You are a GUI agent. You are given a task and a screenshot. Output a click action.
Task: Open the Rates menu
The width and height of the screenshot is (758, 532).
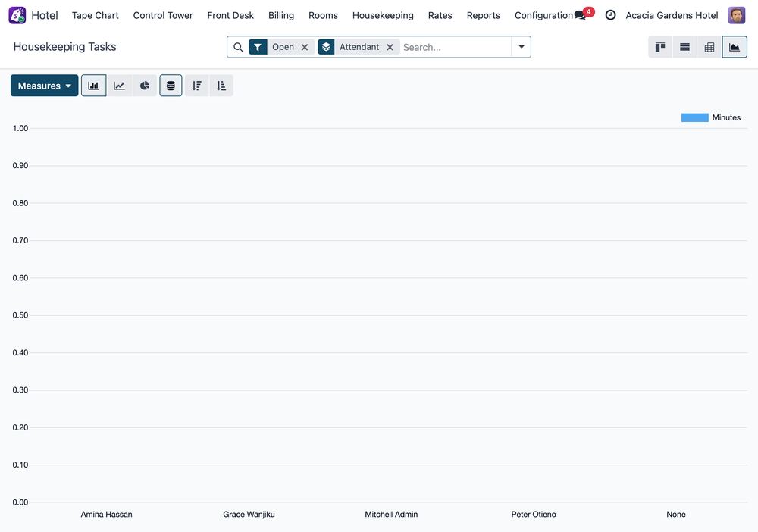point(440,15)
